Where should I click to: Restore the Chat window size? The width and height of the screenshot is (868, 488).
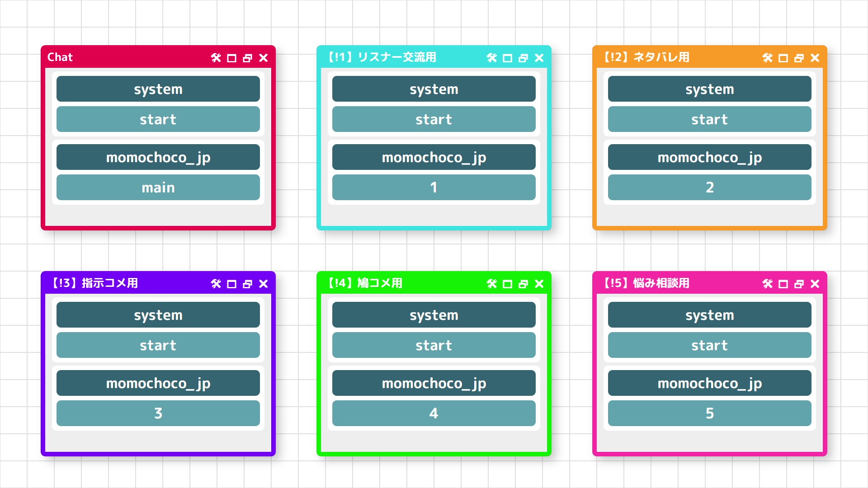coord(248,58)
